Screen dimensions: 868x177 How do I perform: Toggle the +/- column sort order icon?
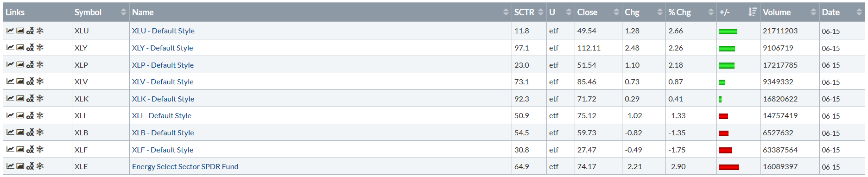tap(753, 13)
